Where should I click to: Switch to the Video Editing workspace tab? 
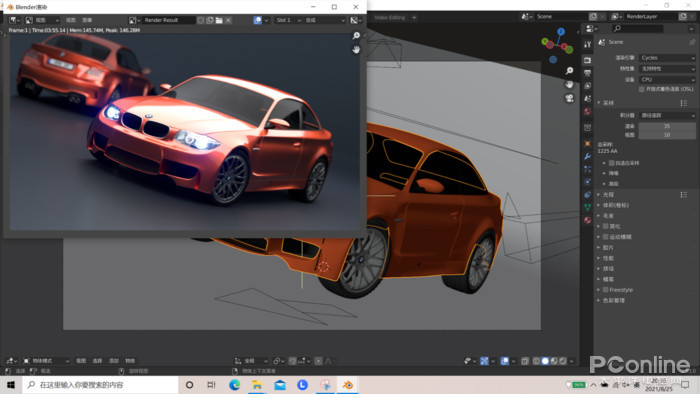point(389,17)
